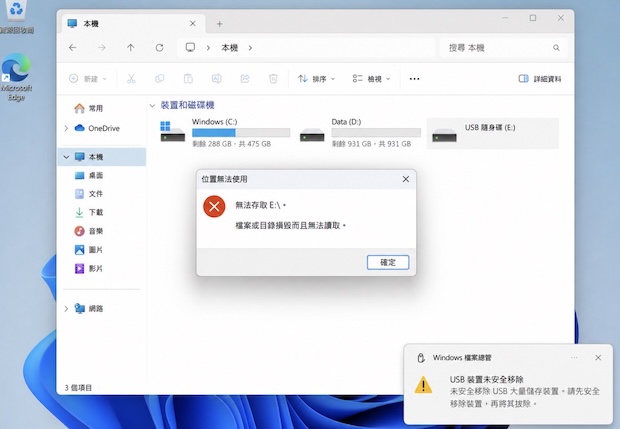Select OneDrive in the sidebar
620x429 pixels.
pos(97,128)
